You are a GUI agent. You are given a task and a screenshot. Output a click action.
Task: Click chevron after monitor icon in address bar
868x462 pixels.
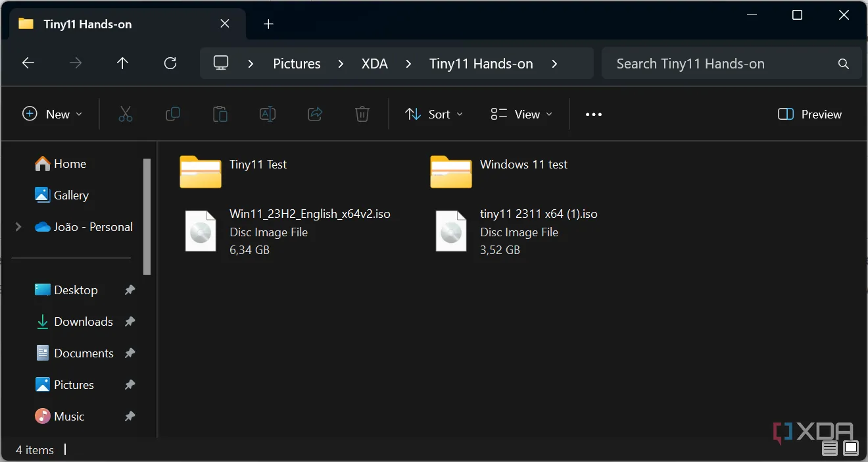[x=251, y=64]
